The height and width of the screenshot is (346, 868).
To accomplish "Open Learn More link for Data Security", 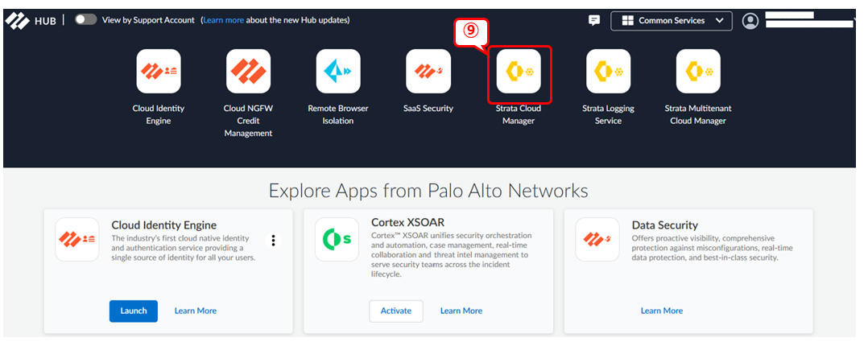I will (661, 311).
